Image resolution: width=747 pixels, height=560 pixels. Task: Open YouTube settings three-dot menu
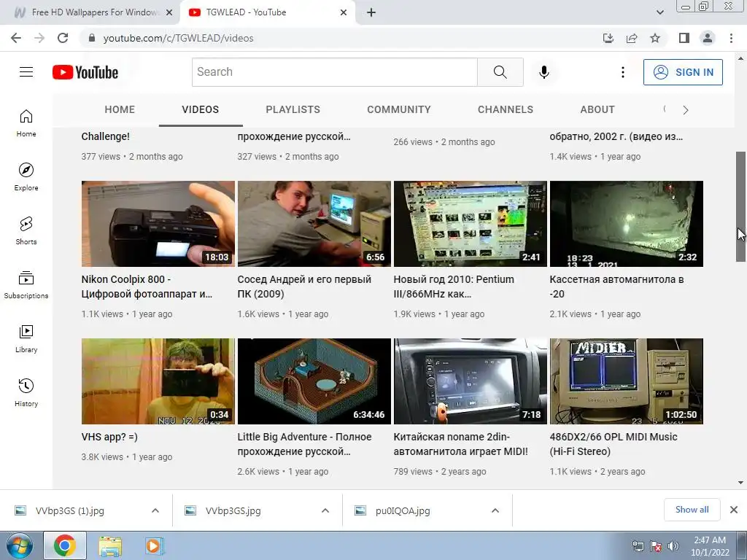coord(623,72)
